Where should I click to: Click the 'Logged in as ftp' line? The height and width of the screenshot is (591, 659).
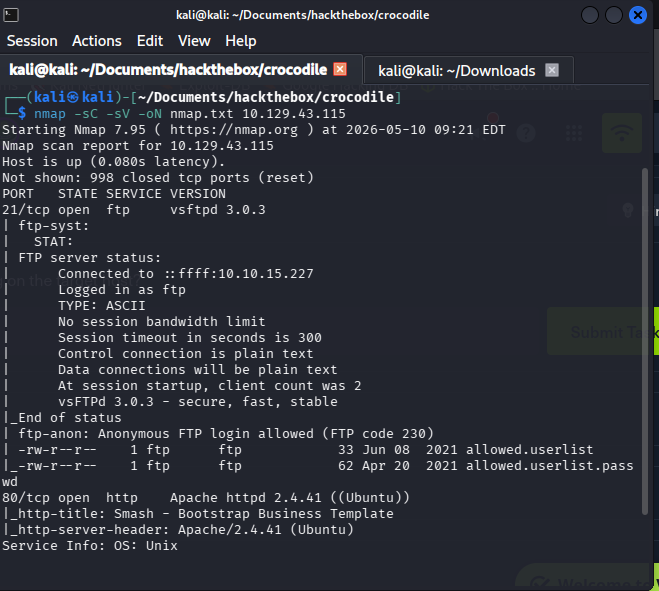click(x=122, y=290)
